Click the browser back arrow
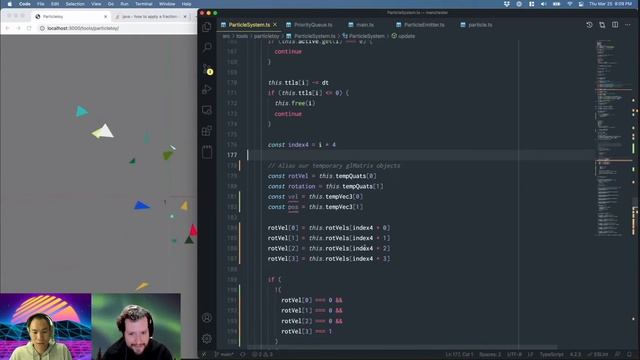Screen dimensions: 640x360 tap(7, 28)
